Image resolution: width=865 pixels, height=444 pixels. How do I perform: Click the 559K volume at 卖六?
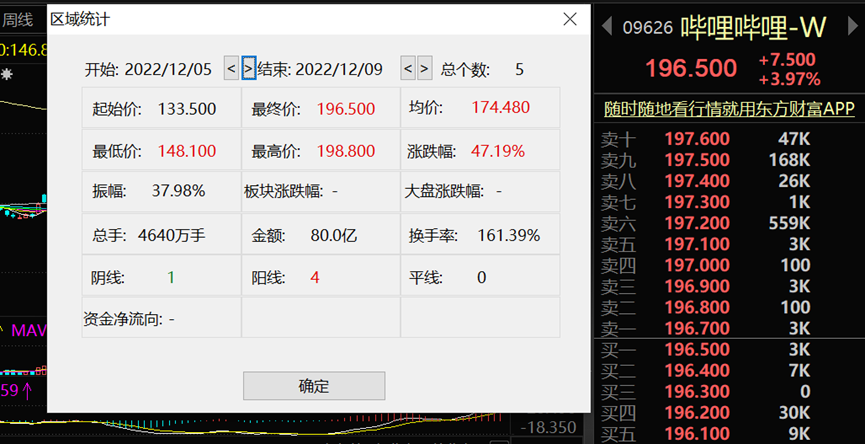789,223
